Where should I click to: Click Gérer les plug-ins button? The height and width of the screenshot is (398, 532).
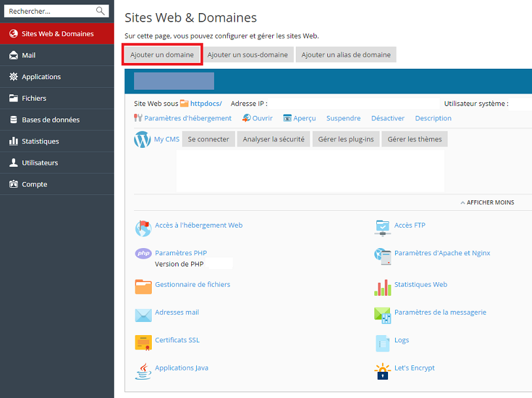346,139
